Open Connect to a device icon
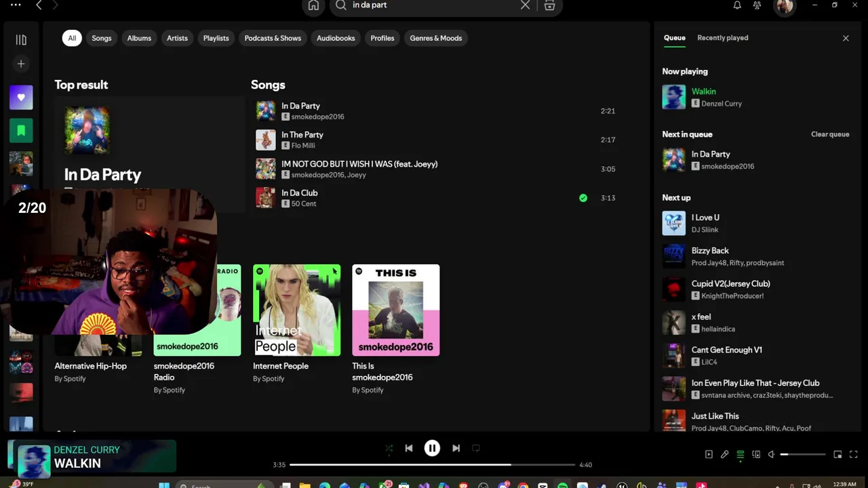 [x=756, y=454]
